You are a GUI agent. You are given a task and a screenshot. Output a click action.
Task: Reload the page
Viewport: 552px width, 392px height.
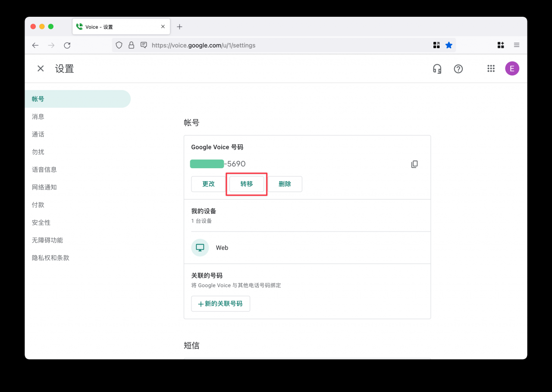(x=67, y=45)
